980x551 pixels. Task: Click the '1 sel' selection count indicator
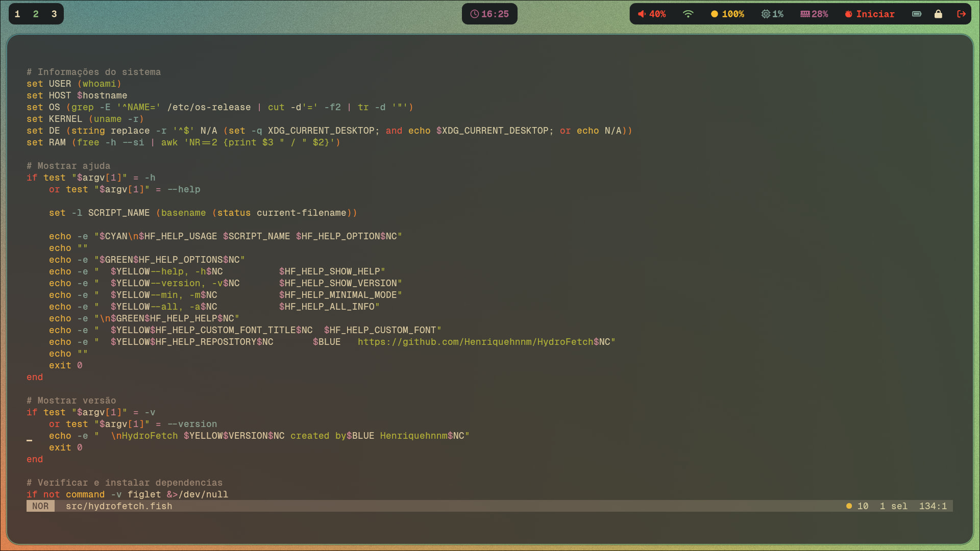[x=893, y=506]
